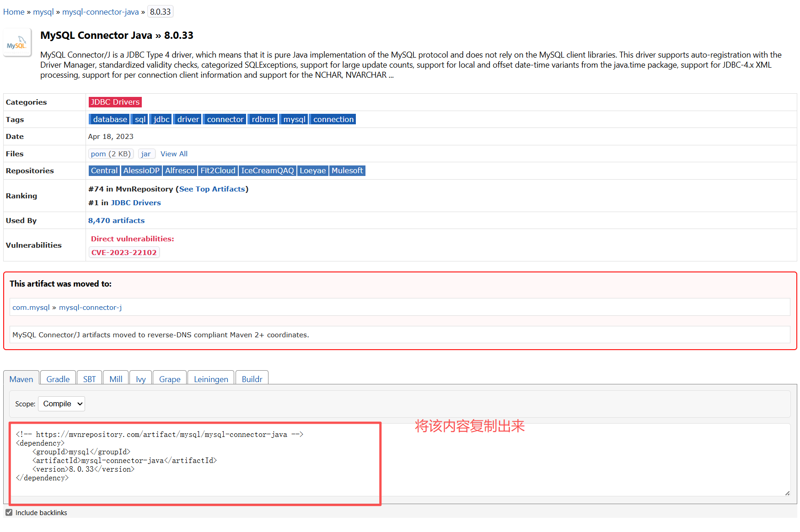The width and height of the screenshot is (800, 532).
Task: Click the Apr 18, 2023 date text
Action: click(111, 137)
